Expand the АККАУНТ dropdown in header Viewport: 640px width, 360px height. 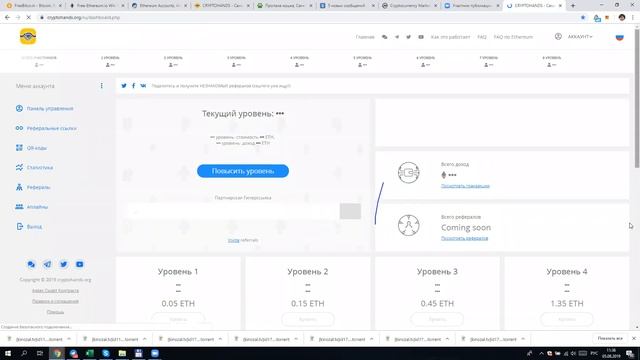[x=580, y=37]
